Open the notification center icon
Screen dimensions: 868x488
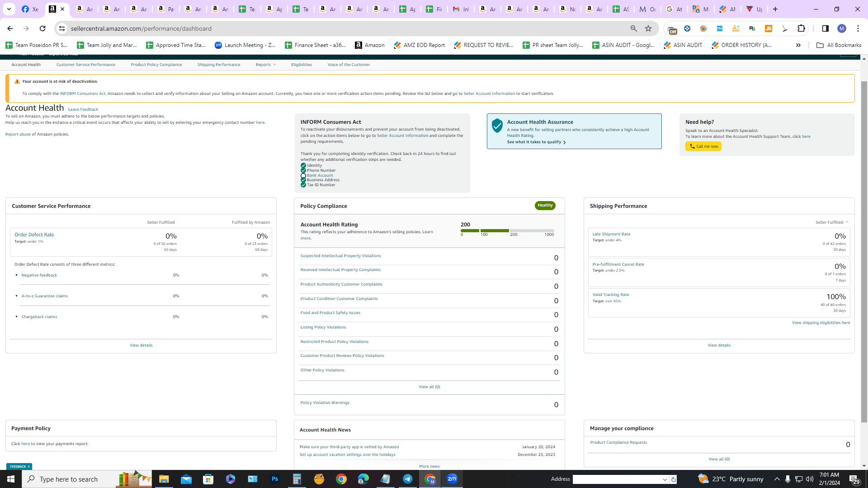854,479
